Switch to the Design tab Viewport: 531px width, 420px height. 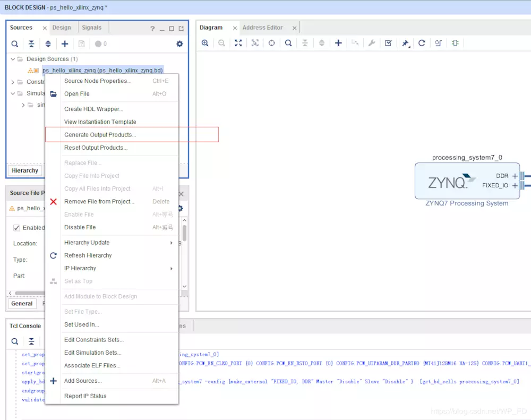tap(62, 28)
